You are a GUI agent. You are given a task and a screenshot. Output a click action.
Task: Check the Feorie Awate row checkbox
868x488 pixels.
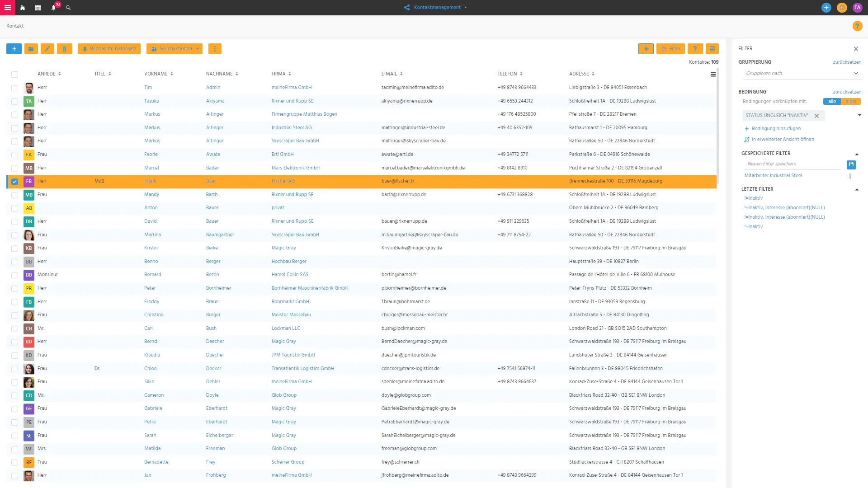tap(14, 155)
